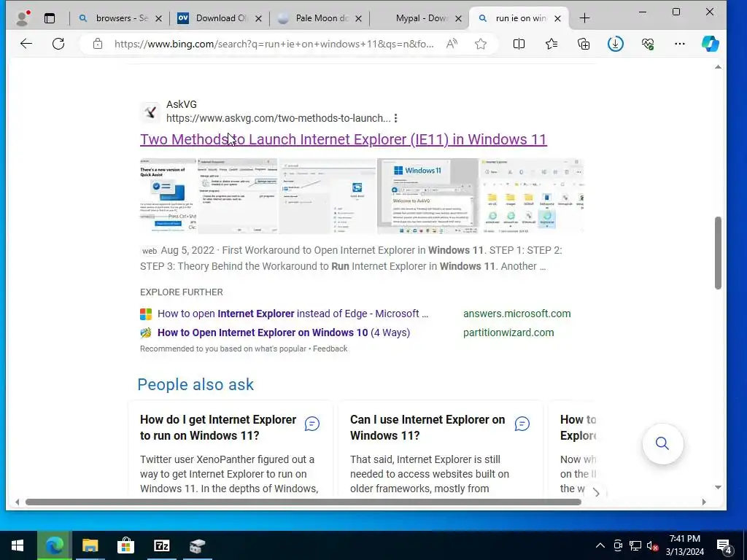The height and width of the screenshot is (560, 747).
Task: Show Downloads panel
Action: click(x=616, y=44)
